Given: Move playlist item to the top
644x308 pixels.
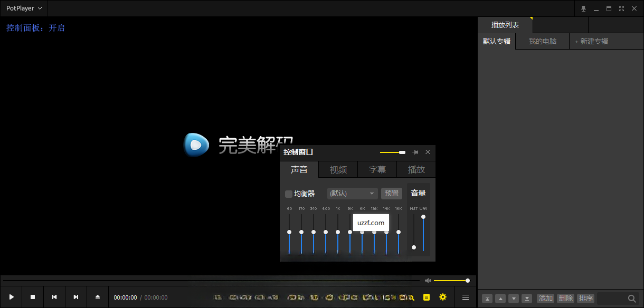Looking at the screenshot, I should (488, 299).
